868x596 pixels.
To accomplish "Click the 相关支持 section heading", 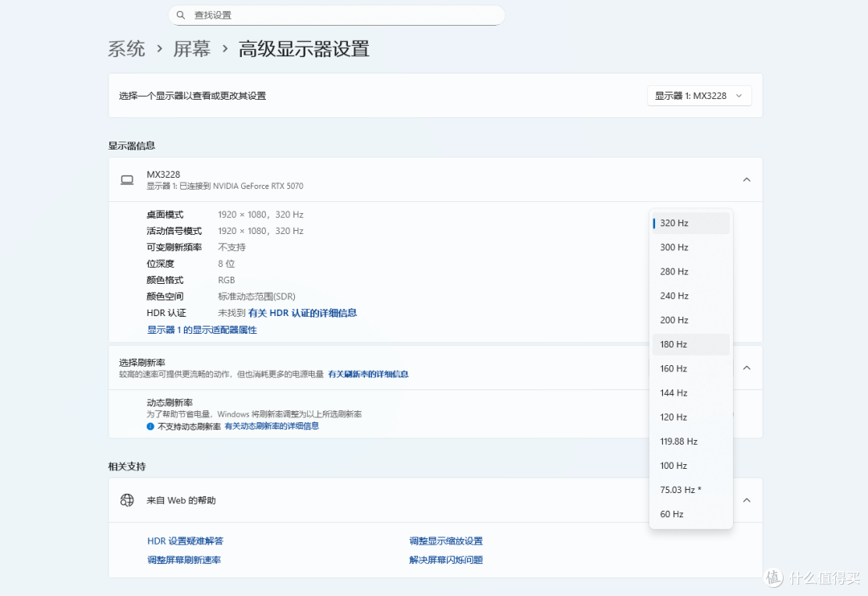I will 127,467.
